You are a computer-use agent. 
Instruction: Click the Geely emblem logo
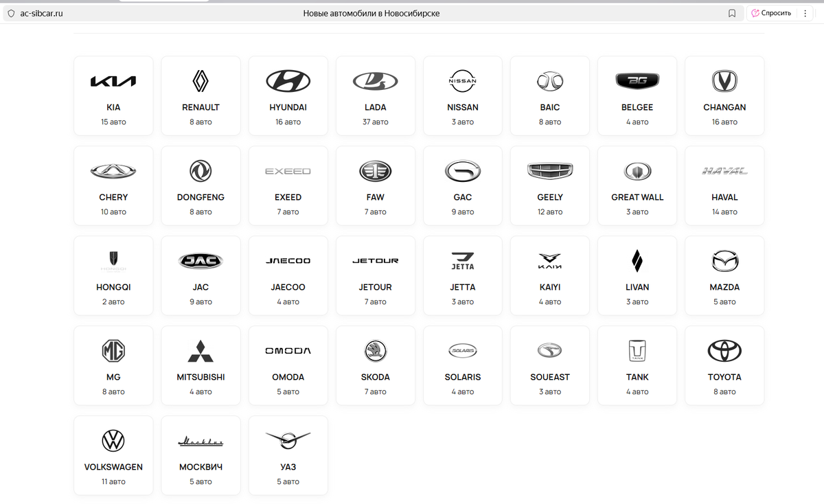tap(550, 171)
